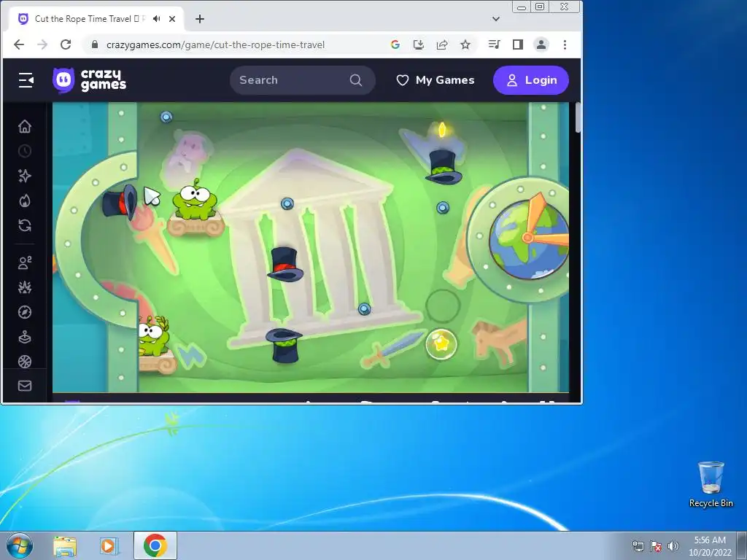The height and width of the screenshot is (560, 747).
Task: Go back with browser back arrow
Action: 19,44
